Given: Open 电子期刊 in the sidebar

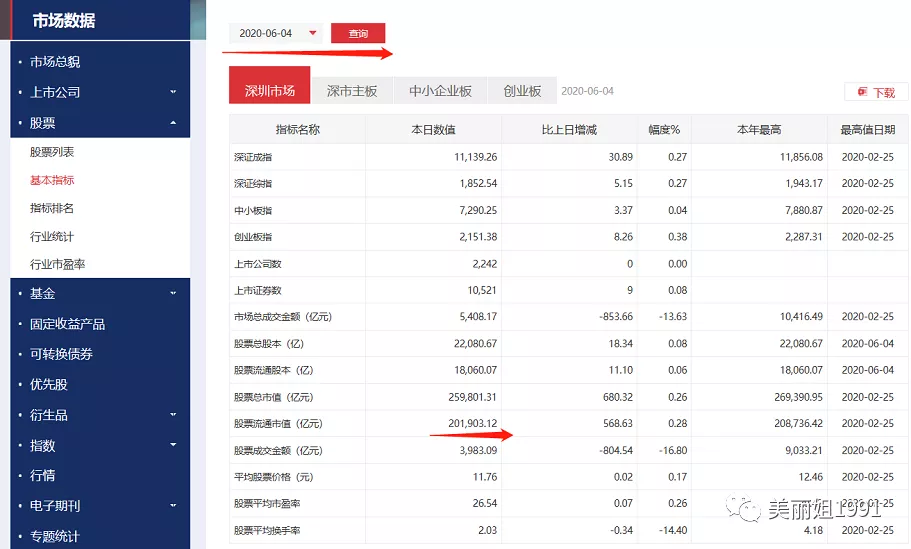Looking at the screenshot, I should pos(55,505).
